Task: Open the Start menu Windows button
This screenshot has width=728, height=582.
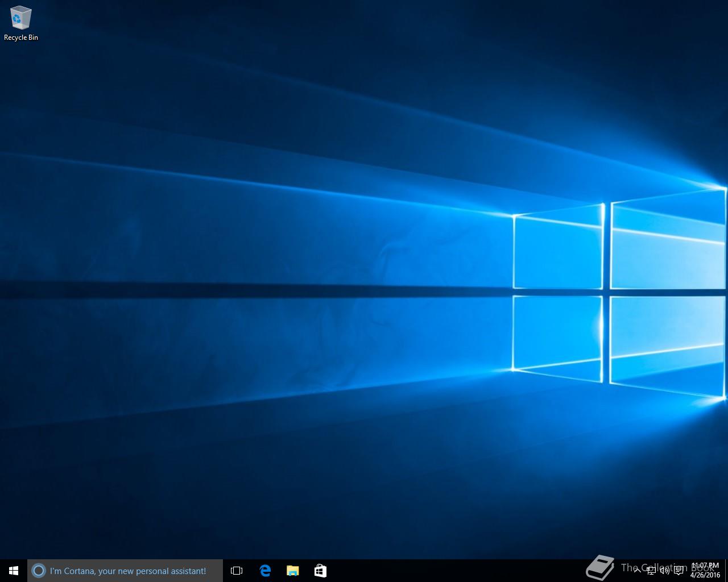Action: tap(14, 571)
